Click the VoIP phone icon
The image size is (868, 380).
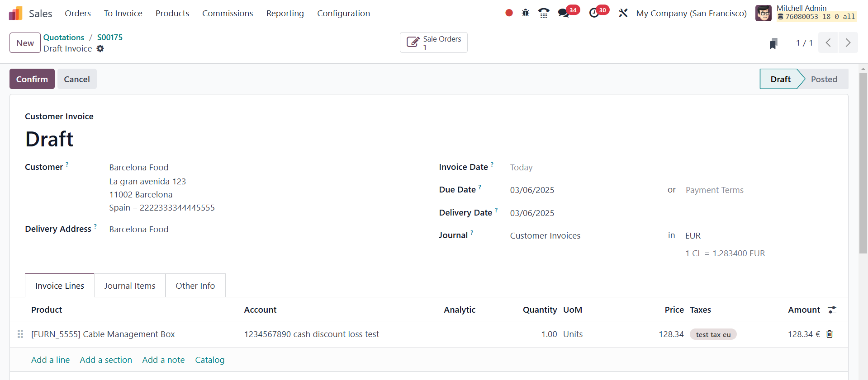544,13
